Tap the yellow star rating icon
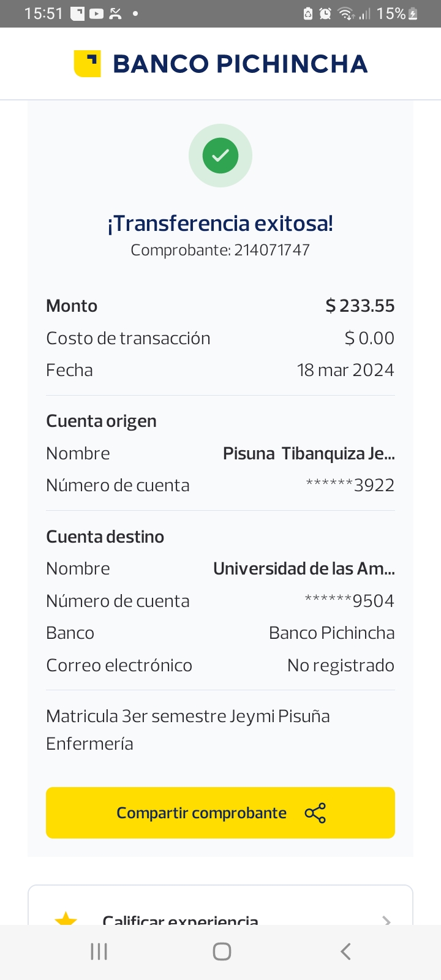441x980 pixels. pyautogui.click(x=66, y=919)
